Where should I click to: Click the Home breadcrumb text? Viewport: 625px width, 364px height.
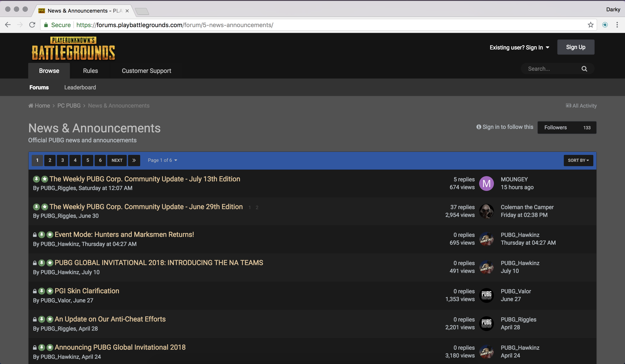coord(42,106)
